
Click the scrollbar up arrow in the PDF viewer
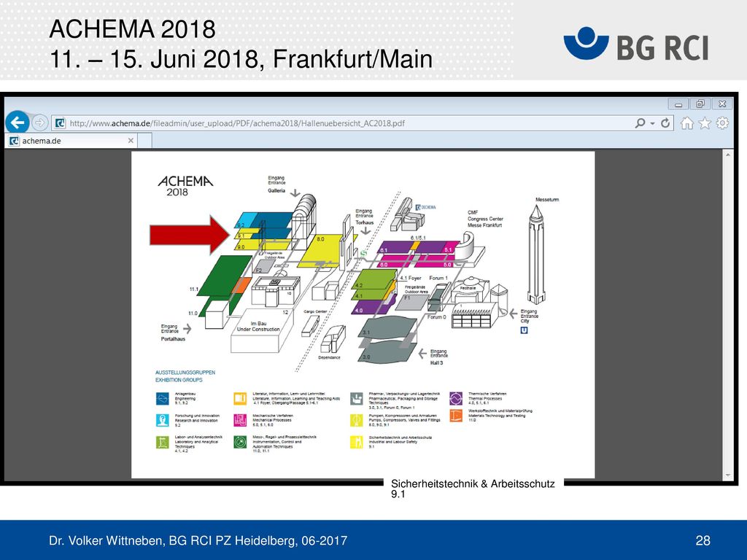pyautogui.click(x=728, y=155)
